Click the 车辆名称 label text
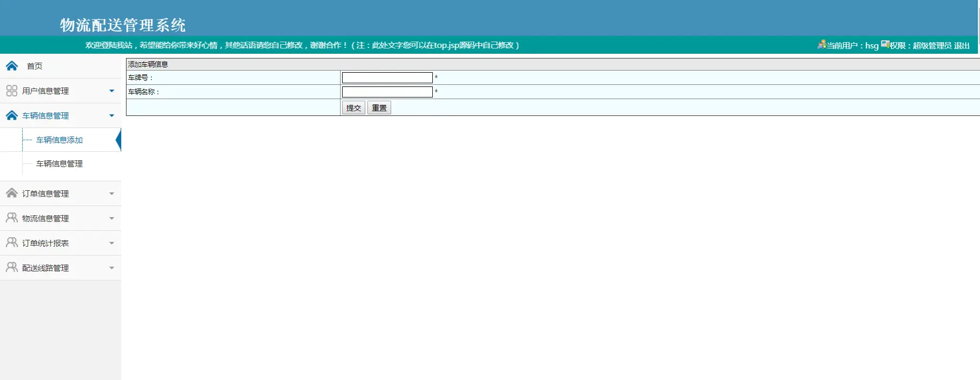Image resolution: width=980 pixels, height=380 pixels. click(x=143, y=92)
